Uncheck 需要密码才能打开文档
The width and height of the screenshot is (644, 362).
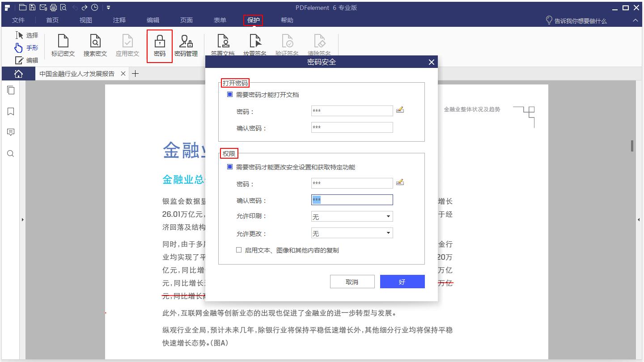[x=229, y=94]
